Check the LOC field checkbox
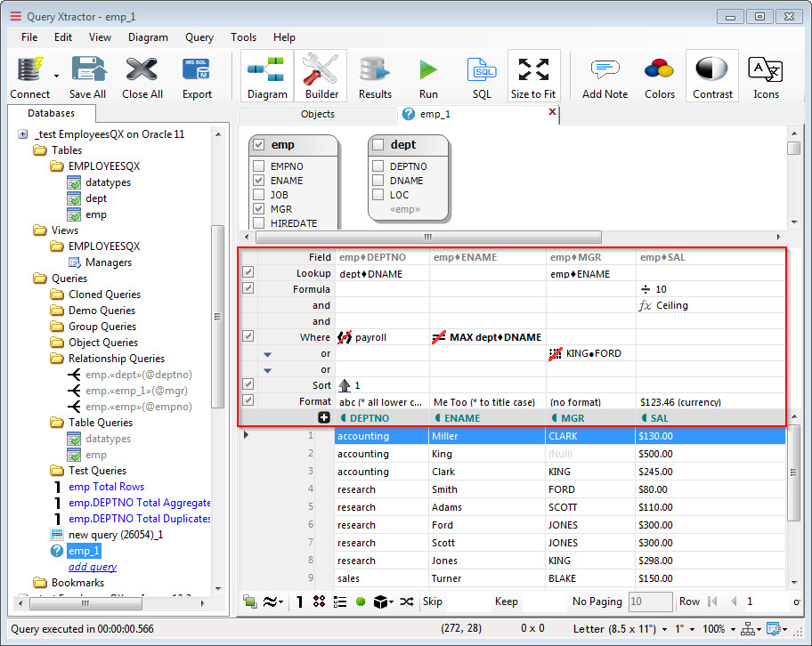Screen dimensions: 812x646 click(x=378, y=195)
